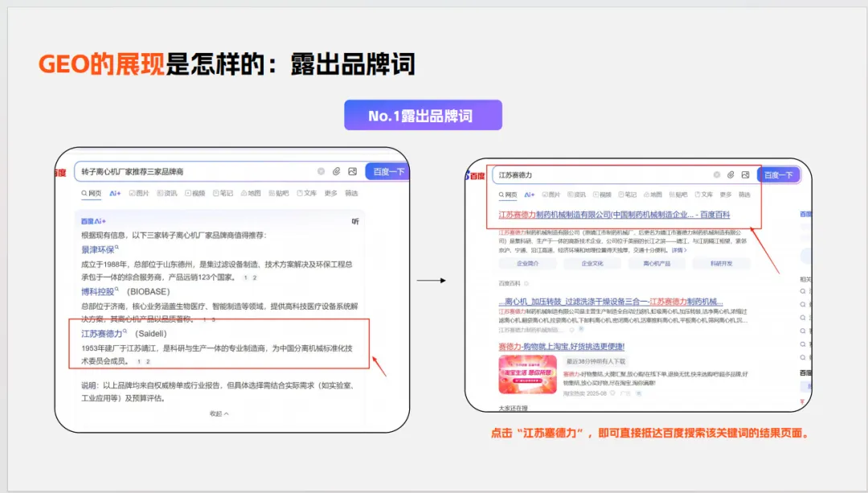This screenshot has width=868, height=493.
Task: Click the 企业文化 button
Action: 592,264
